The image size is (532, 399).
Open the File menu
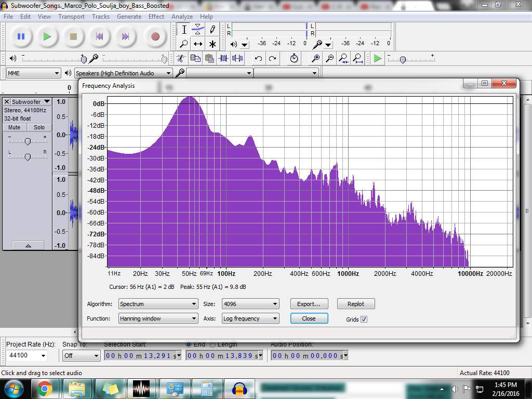tap(8, 16)
